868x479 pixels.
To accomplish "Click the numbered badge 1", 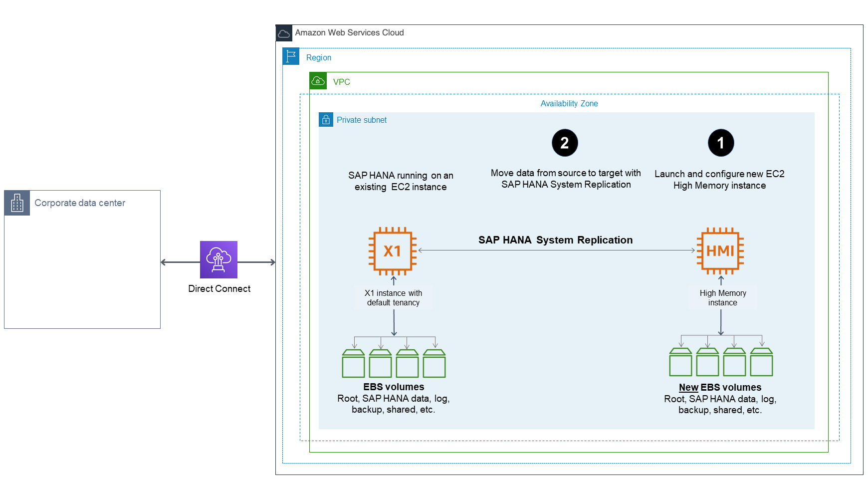I will [x=720, y=143].
